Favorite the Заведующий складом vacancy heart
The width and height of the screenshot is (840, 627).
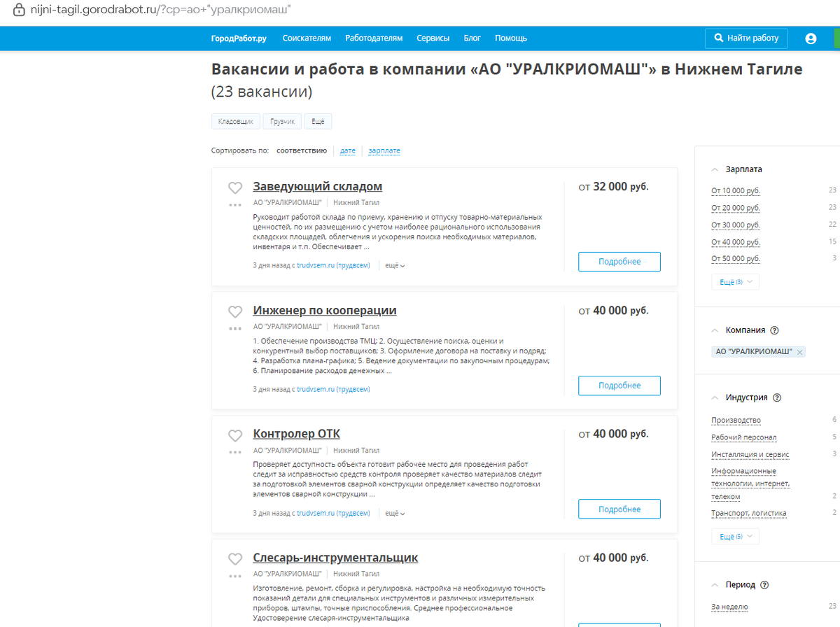pos(235,188)
